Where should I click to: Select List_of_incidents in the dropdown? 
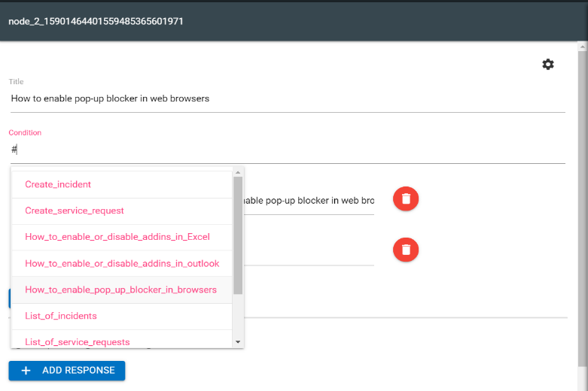pos(61,316)
